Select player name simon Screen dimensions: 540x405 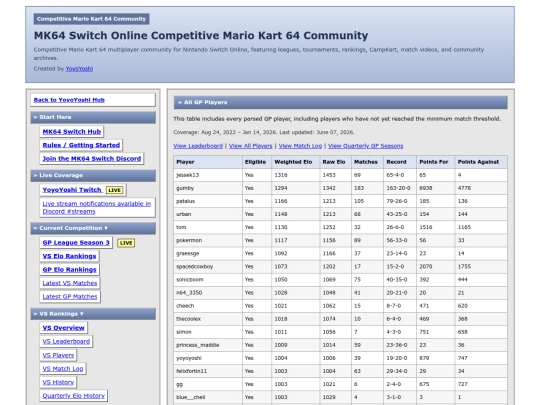pyautogui.click(x=184, y=332)
